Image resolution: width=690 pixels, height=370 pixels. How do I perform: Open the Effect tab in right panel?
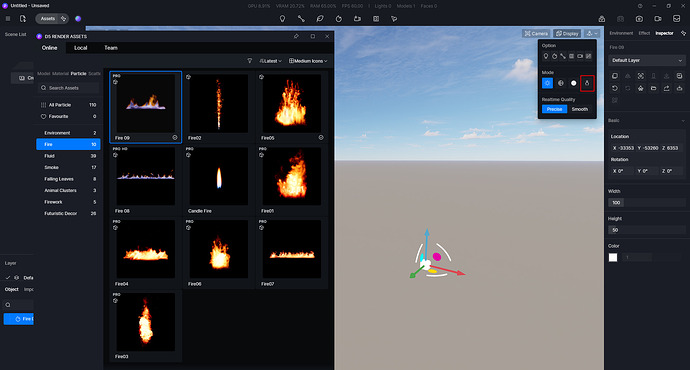pyautogui.click(x=644, y=33)
